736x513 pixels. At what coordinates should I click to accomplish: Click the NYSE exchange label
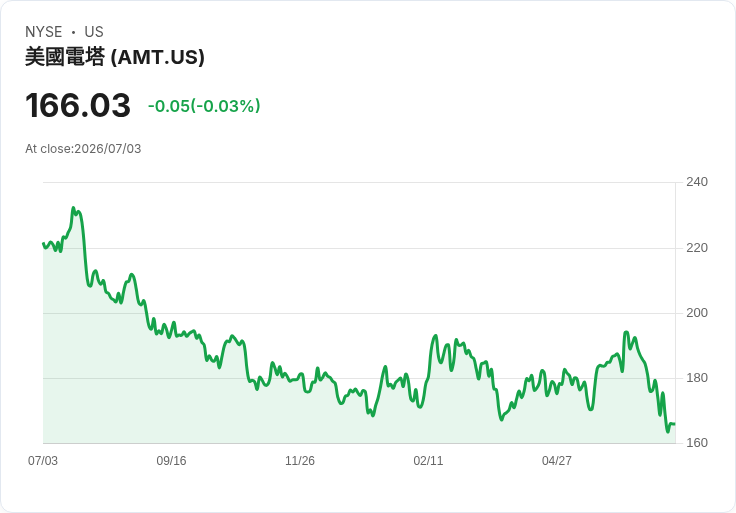click(44, 32)
